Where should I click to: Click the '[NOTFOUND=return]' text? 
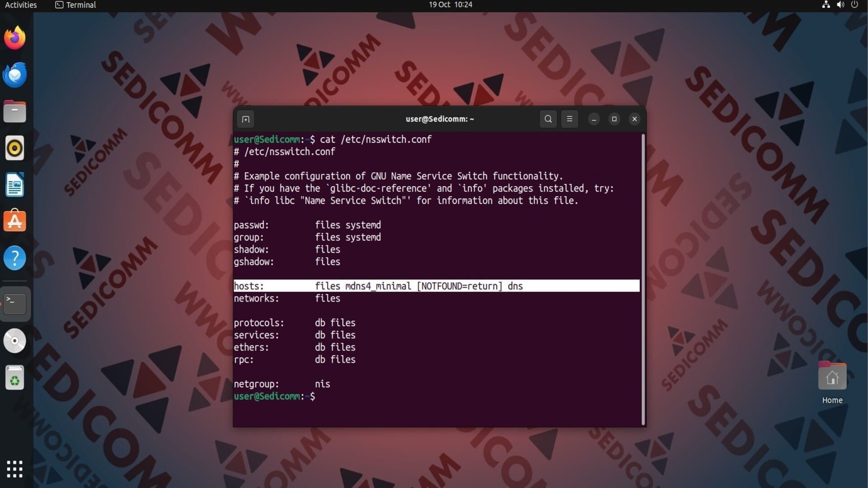tap(459, 286)
